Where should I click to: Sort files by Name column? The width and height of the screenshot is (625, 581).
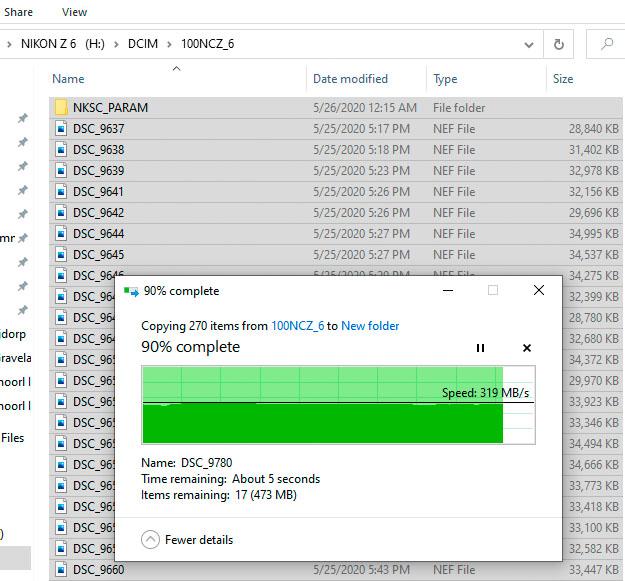(68, 79)
